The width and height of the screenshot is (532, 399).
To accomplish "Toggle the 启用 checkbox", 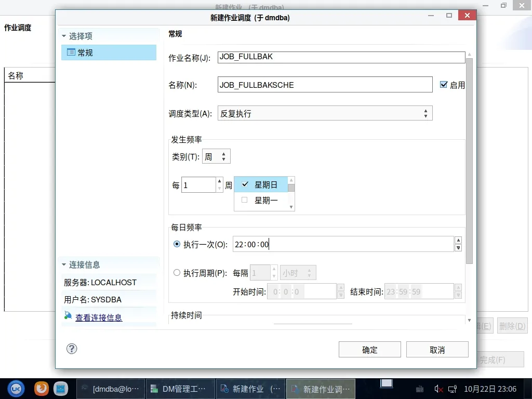I will [x=444, y=85].
